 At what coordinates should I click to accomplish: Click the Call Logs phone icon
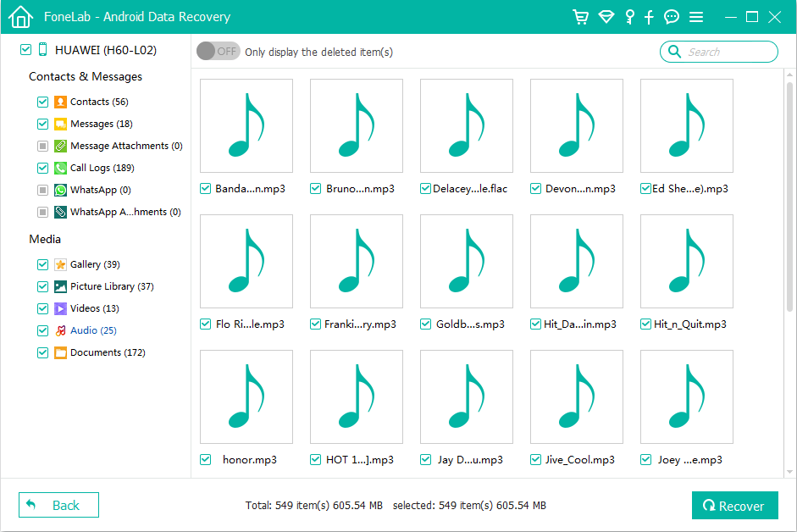[60, 168]
